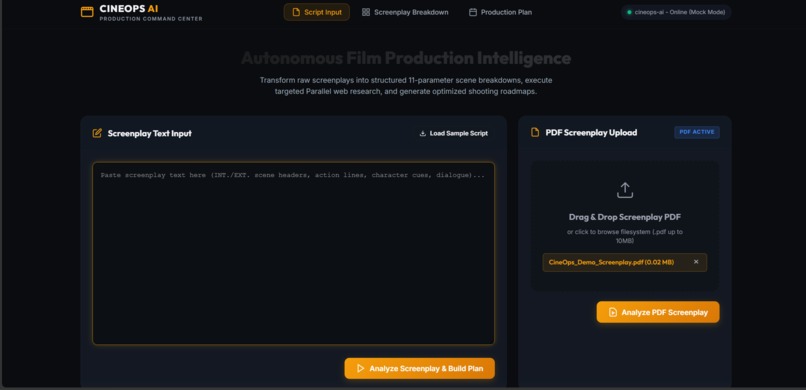Open the Production Plan tab
Image resolution: width=806 pixels, height=390 pixels.
(500, 12)
